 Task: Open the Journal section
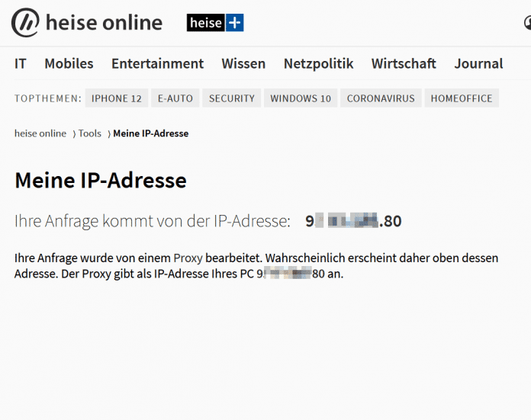pyautogui.click(x=478, y=64)
